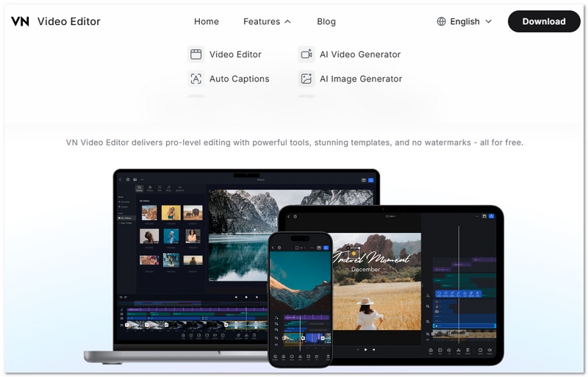Click the back arrow in tablet mockup
This screenshot has height=377, width=588.
(x=288, y=217)
